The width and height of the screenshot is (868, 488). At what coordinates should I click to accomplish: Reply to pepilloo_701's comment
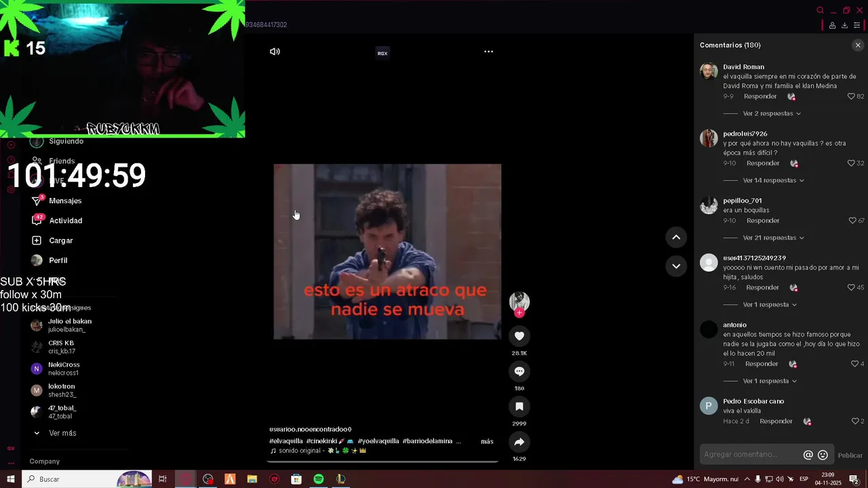coord(763,220)
